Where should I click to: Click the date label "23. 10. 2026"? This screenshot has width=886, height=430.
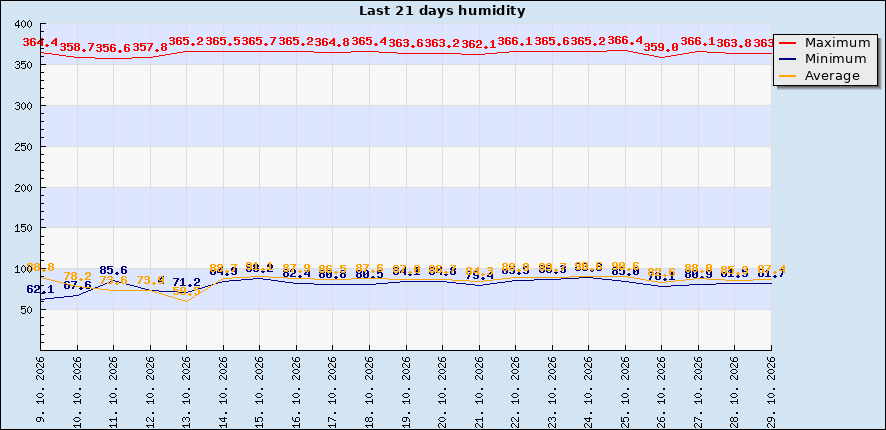point(552,390)
